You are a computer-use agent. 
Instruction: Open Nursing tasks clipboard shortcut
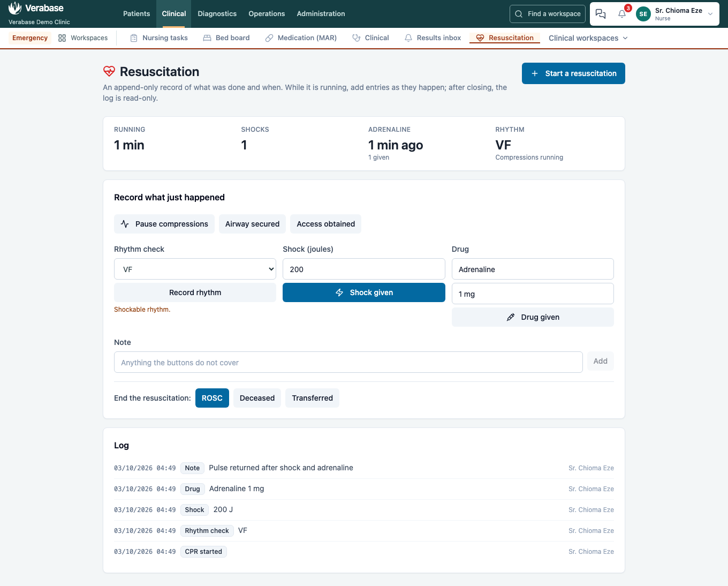[x=159, y=38]
